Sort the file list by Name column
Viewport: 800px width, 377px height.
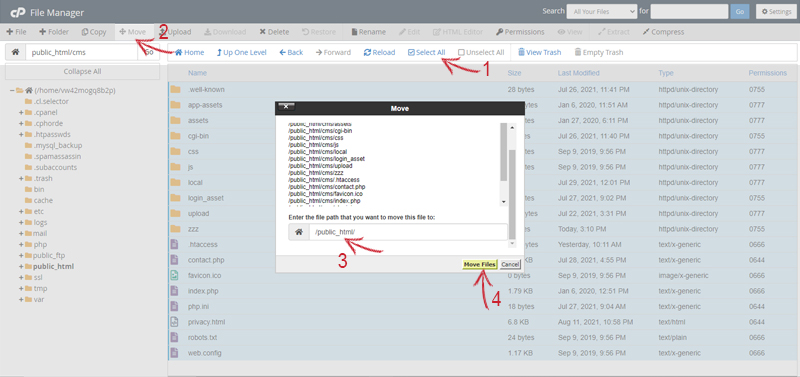pos(197,73)
